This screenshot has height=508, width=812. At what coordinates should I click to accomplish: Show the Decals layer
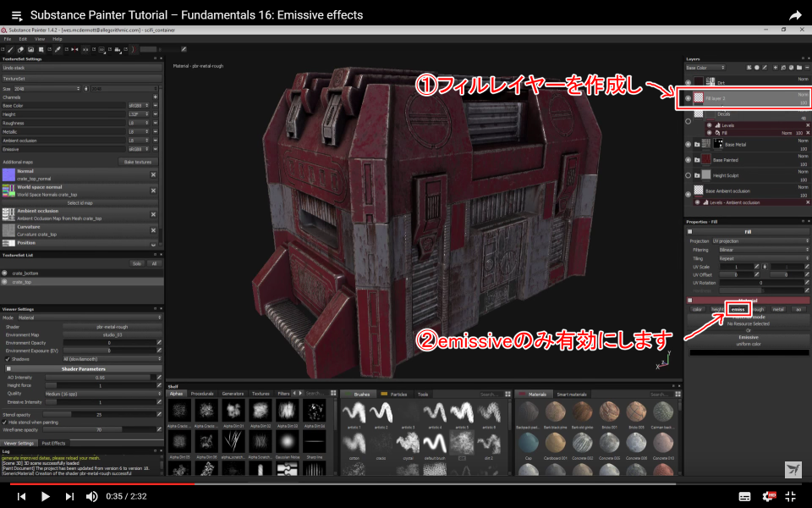(x=689, y=121)
